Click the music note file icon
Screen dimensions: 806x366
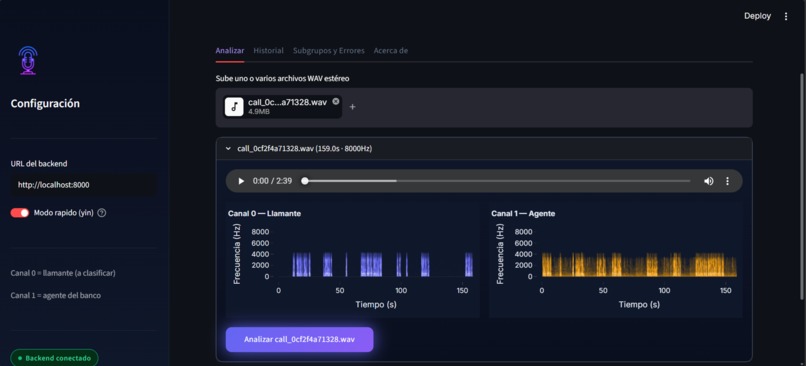[234, 107]
